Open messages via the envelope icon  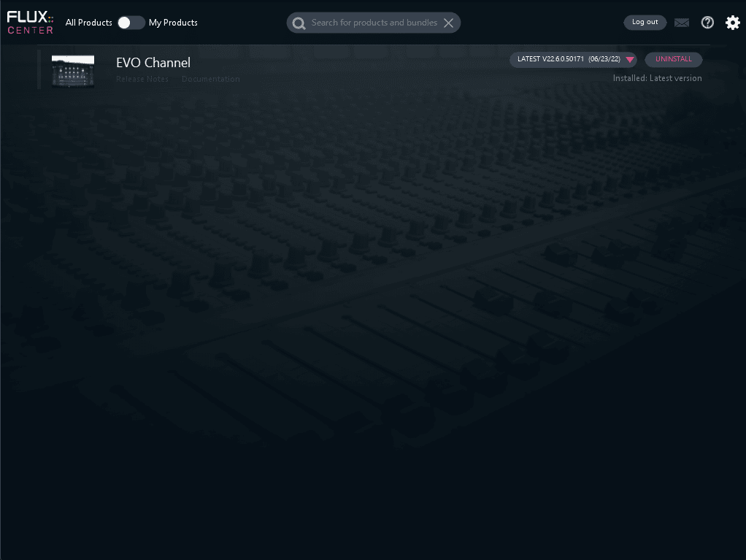681,23
